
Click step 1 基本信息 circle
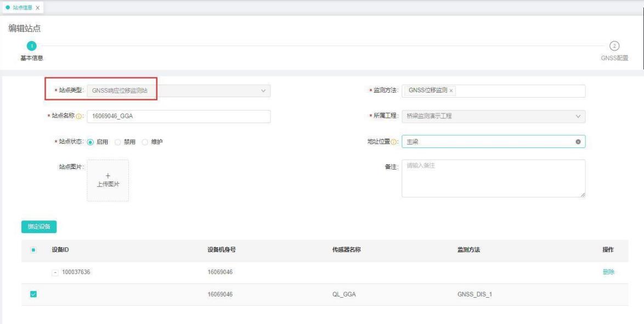tap(32, 46)
